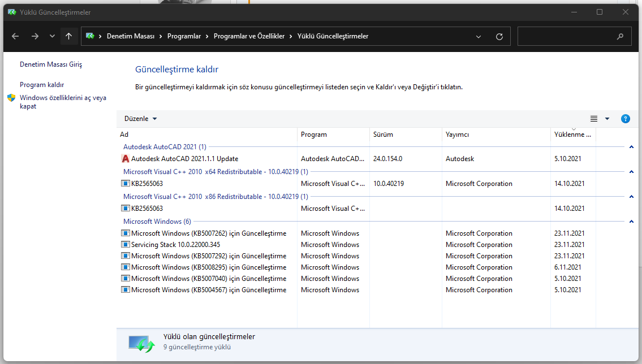642x364 pixels.
Task: Click Autodesk AutoCAD 2021 (1) group header
Action: pos(165,147)
